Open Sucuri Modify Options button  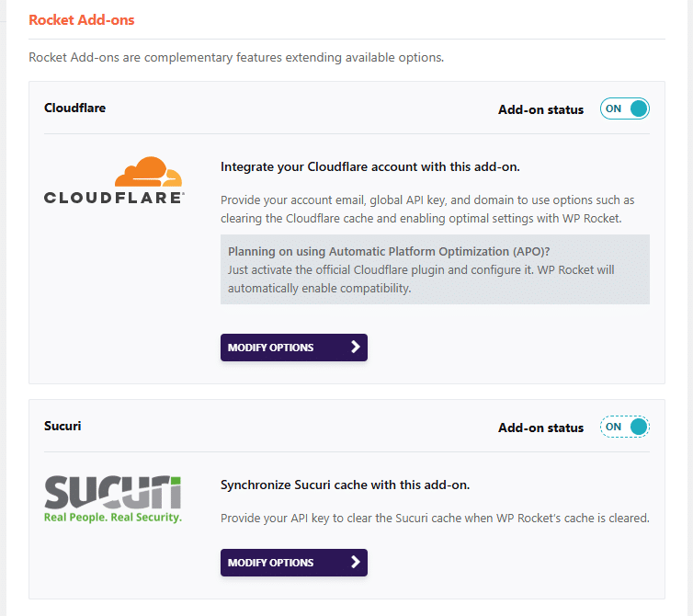click(x=294, y=563)
